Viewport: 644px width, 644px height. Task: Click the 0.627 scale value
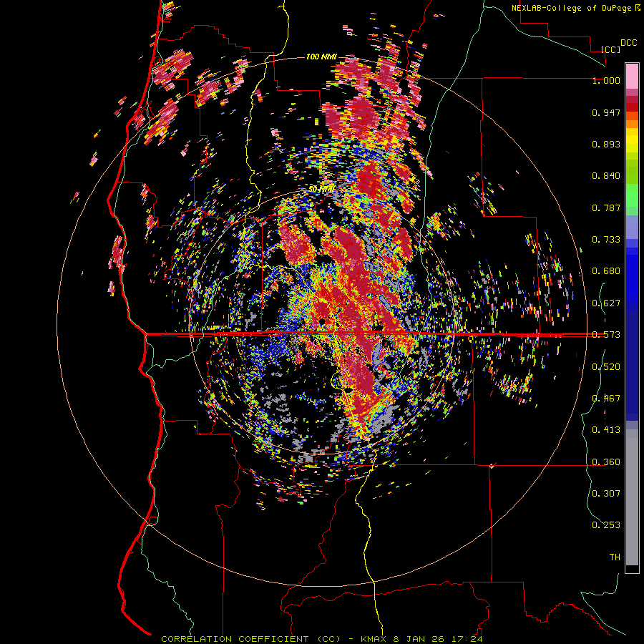tap(606, 303)
